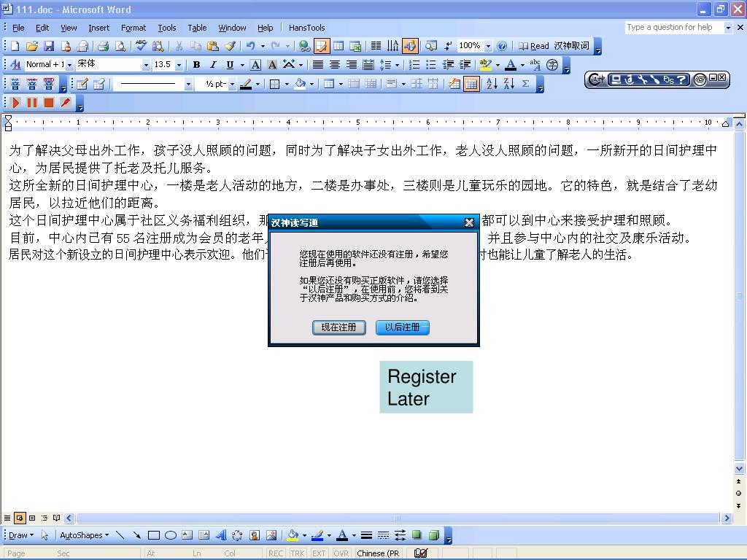Click Draw Table pencil icon

click(x=82, y=85)
